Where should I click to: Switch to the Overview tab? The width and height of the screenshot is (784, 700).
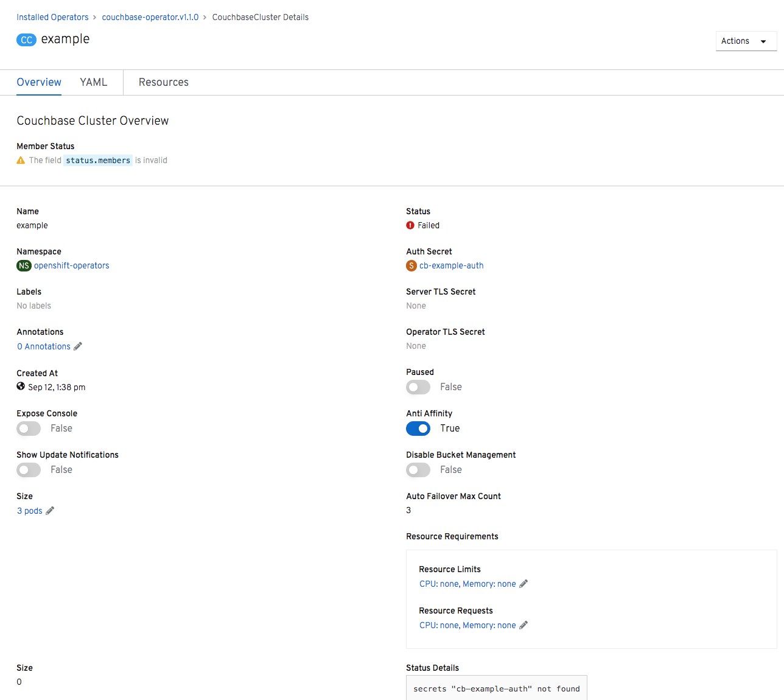tap(39, 82)
